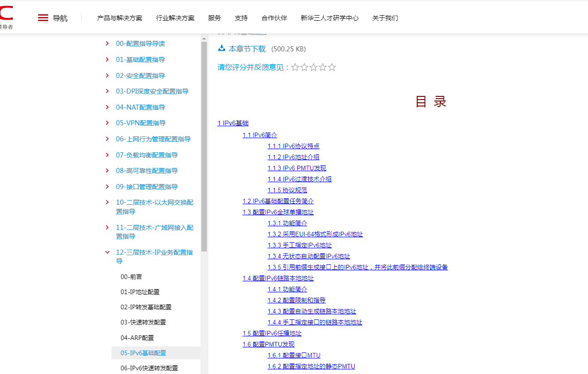The width and height of the screenshot is (588, 374).
Task: Expand the 03-DPI深度安全配置指导 chevron
Action: (107, 91)
